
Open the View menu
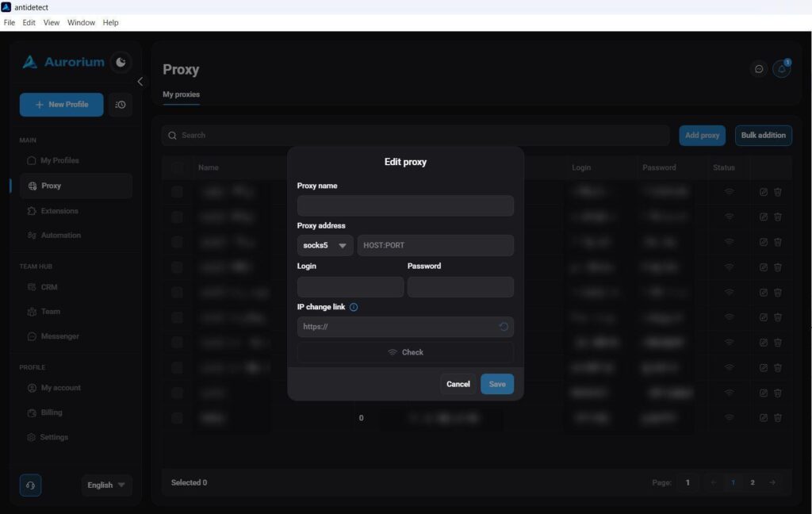(52, 23)
